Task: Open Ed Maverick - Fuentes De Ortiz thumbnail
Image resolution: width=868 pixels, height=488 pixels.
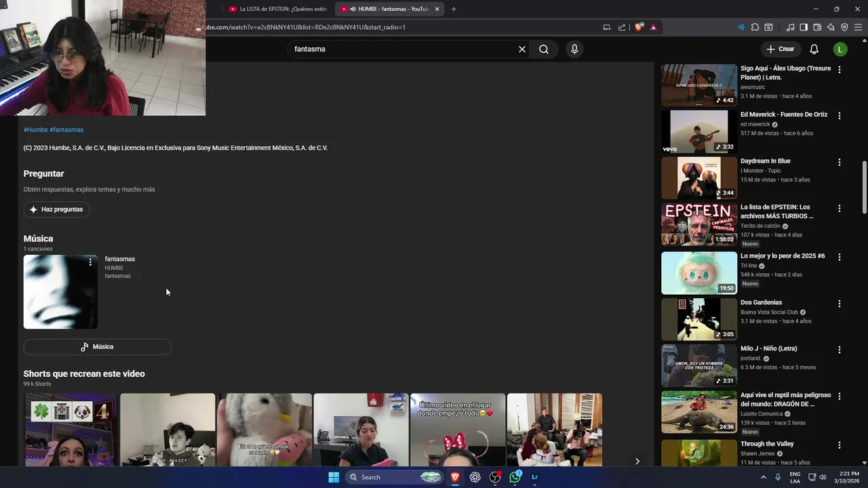Action: (x=699, y=131)
